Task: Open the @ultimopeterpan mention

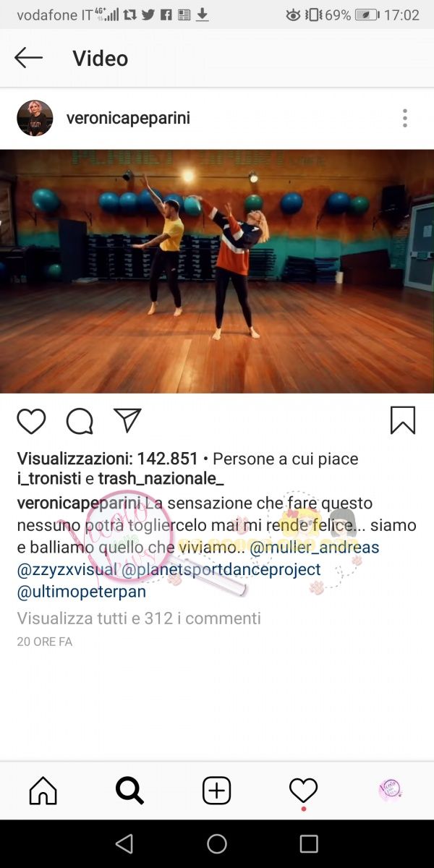Action: coord(82,592)
